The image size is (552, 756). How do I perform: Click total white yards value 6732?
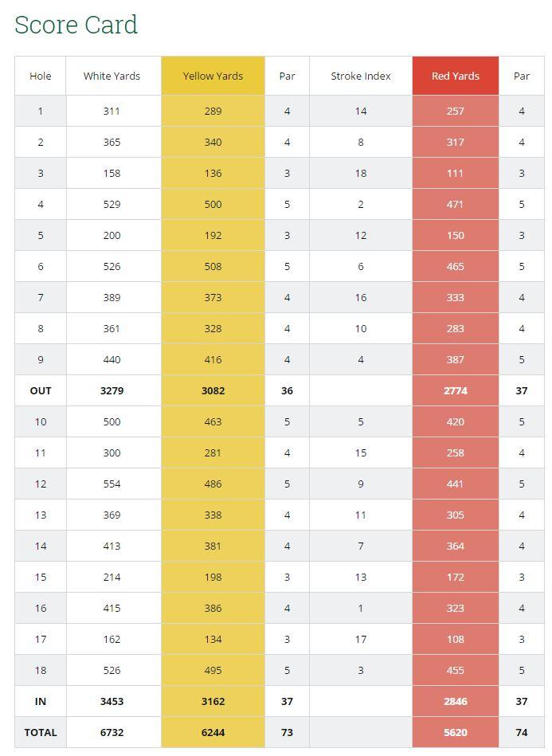112,733
